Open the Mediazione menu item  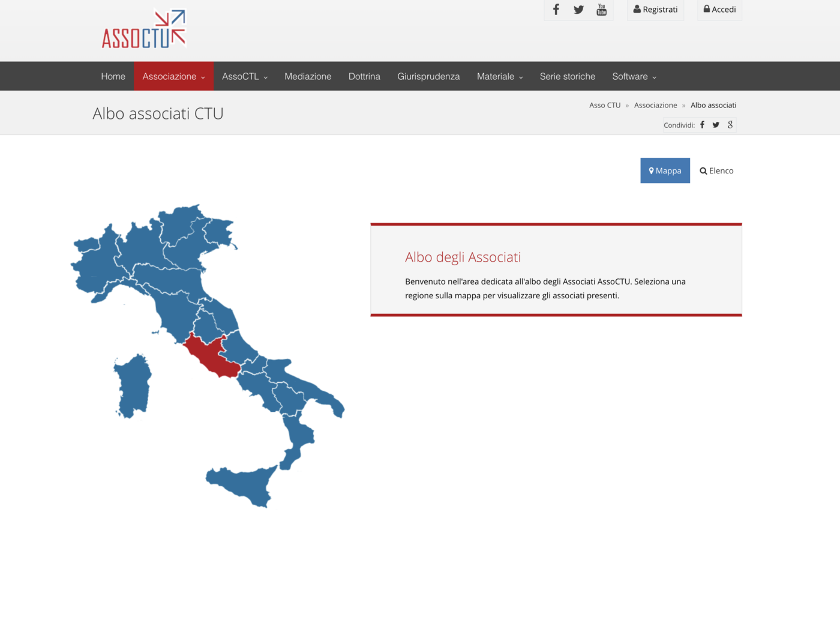tap(308, 76)
